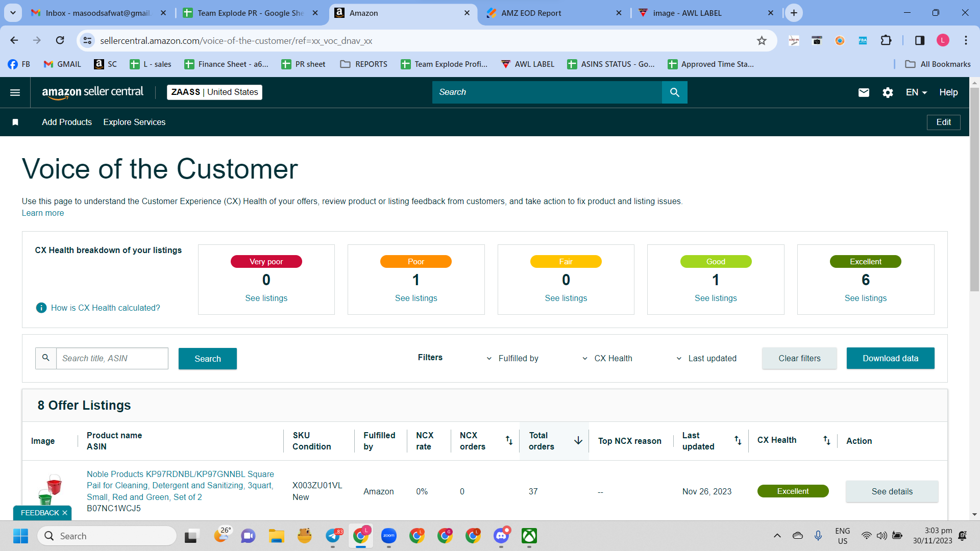The image size is (980, 551).
Task: Open the Discord app in the taskbar
Action: click(501, 536)
